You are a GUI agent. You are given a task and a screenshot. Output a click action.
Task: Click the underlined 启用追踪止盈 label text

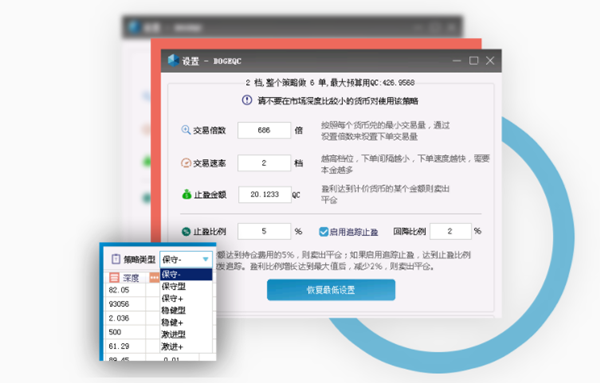pyautogui.click(x=354, y=232)
